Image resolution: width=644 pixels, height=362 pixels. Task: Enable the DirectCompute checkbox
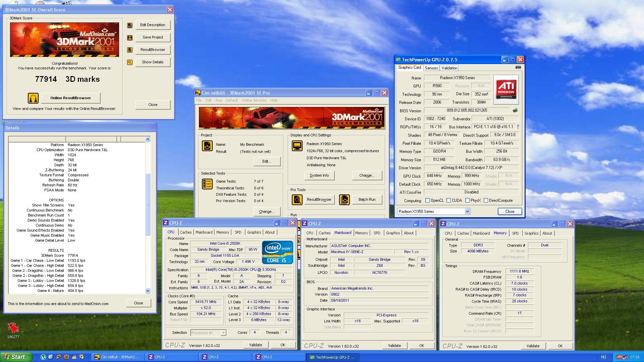(x=486, y=200)
